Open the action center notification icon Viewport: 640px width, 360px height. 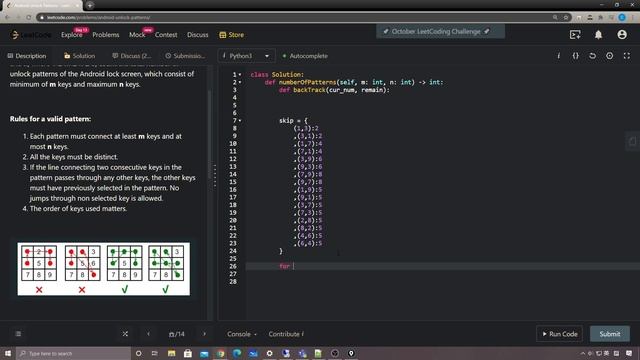tap(629, 353)
